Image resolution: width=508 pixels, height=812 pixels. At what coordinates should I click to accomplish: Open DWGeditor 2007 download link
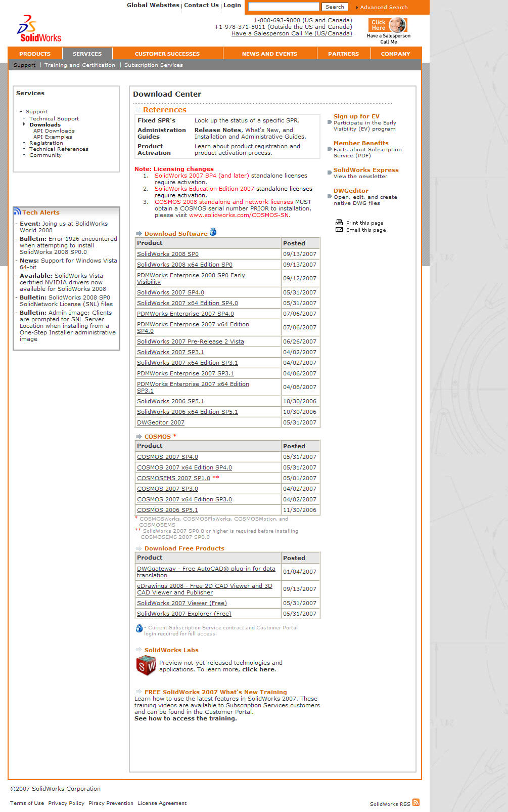pos(161,422)
